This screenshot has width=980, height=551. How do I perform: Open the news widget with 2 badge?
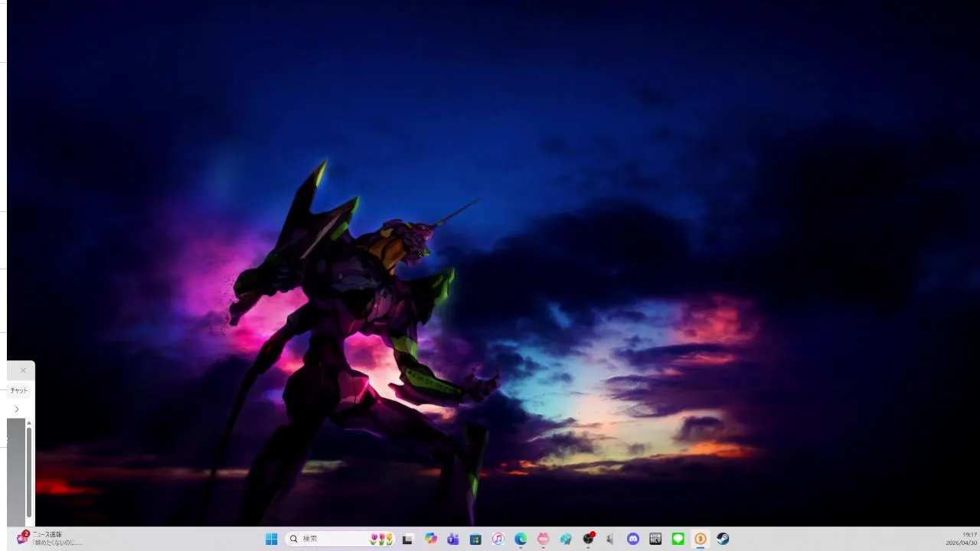(23, 538)
